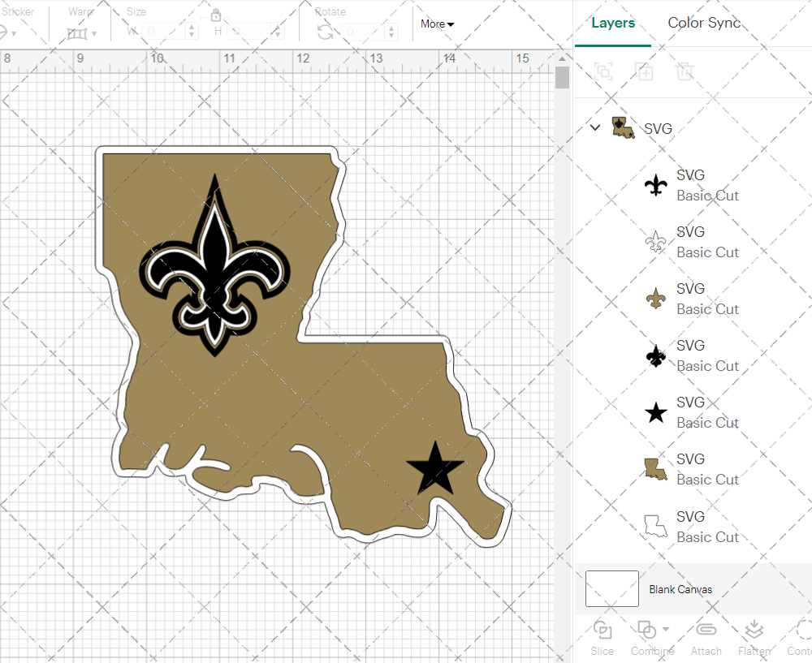
Task: Click the Blank Canvas color swatch
Action: (x=611, y=589)
